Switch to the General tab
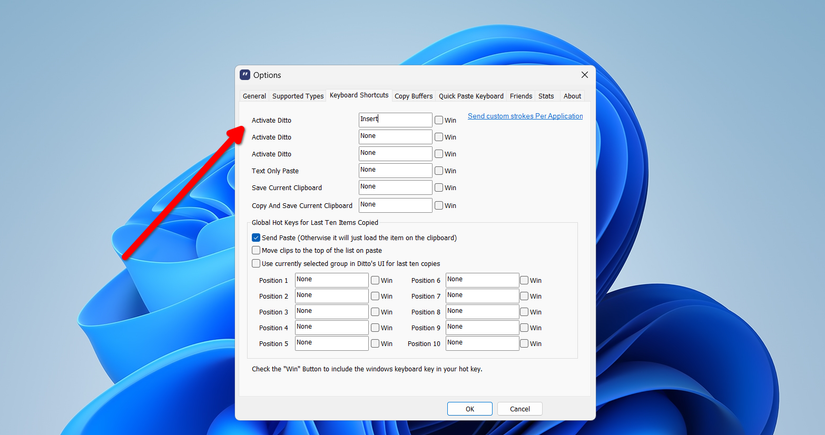The width and height of the screenshot is (825, 435). tap(254, 96)
